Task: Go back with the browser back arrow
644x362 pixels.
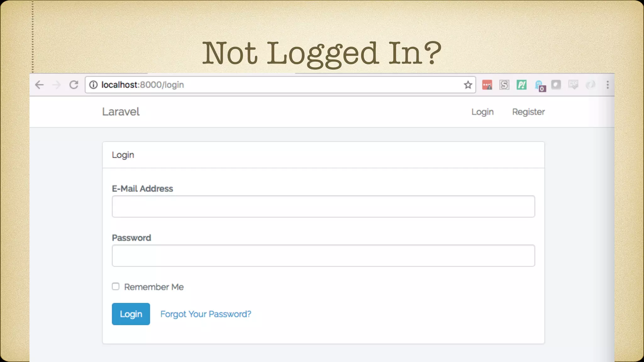Action: pyautogui.click(x=39, y=85)
